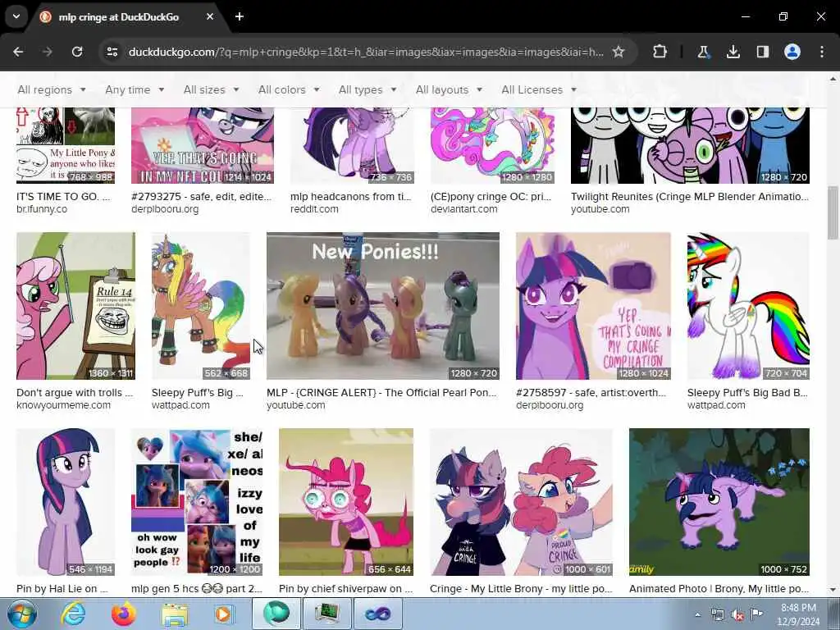This screenshot has width=840, height=630.
Task: Toggle the browser side panel icon
Action: coord(763,52)
